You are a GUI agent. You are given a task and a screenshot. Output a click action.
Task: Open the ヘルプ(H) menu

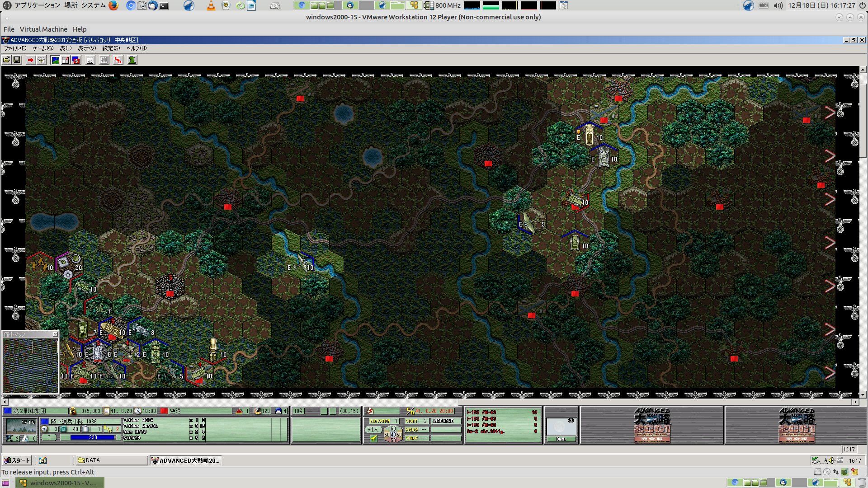pyautogui.click(x=136, y=48)
